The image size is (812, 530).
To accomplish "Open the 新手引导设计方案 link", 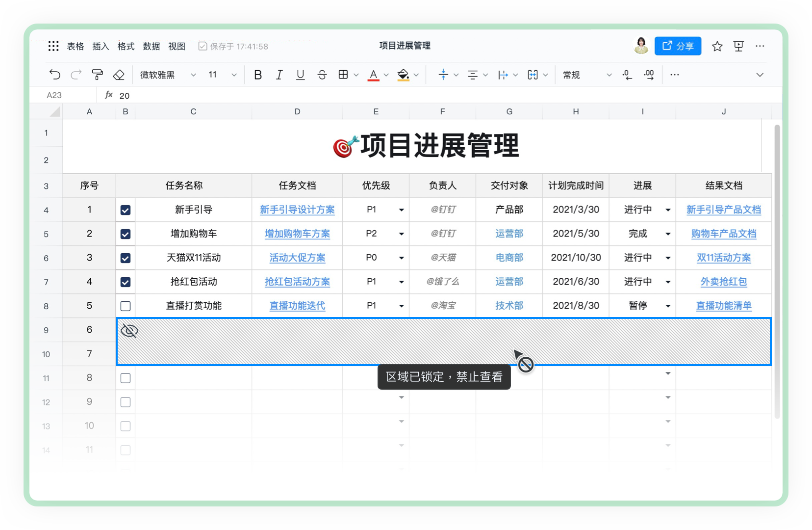I will click(x=297, y=210).
